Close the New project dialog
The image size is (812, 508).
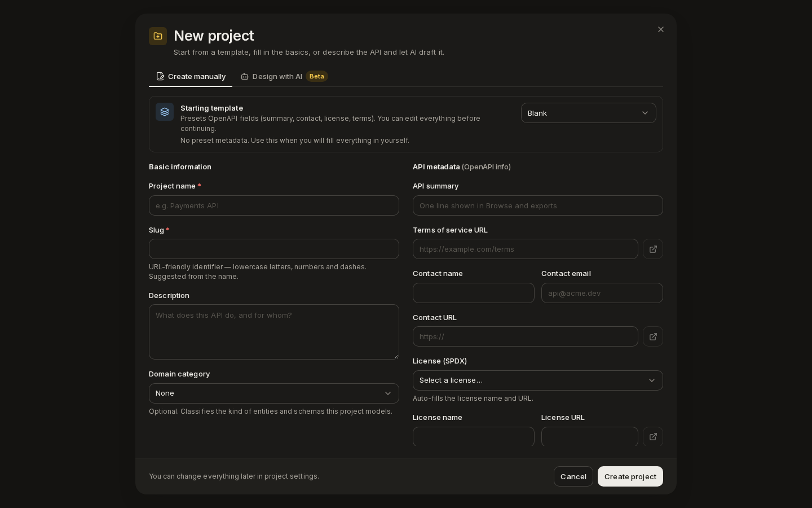(x=661, y=29)
